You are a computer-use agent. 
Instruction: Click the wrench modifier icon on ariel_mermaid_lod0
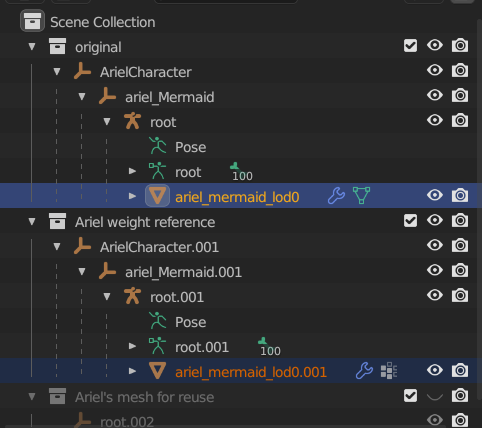point(336,196)
